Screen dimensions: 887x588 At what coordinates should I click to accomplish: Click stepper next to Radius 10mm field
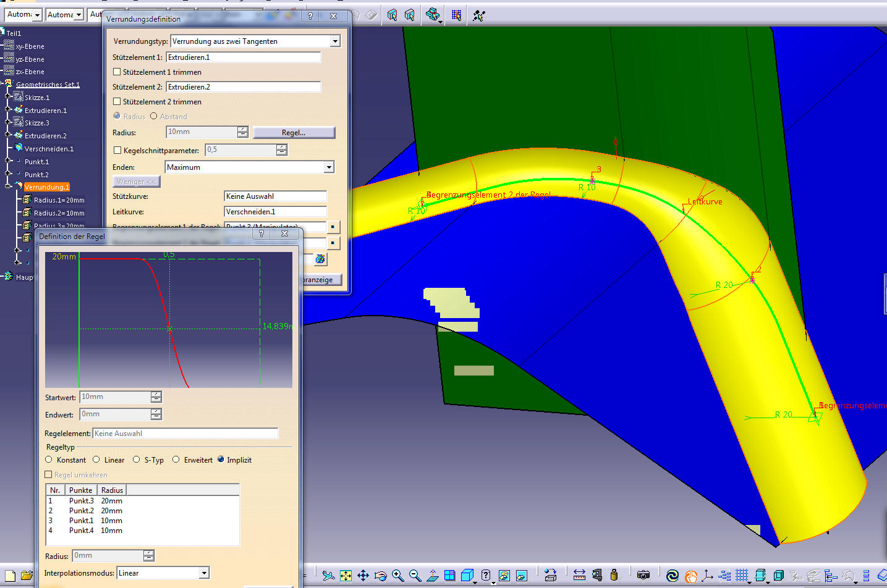(243, 132)
